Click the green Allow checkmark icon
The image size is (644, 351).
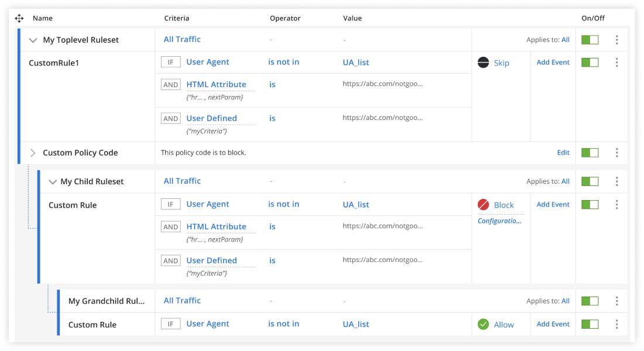[x=483, y=324]
